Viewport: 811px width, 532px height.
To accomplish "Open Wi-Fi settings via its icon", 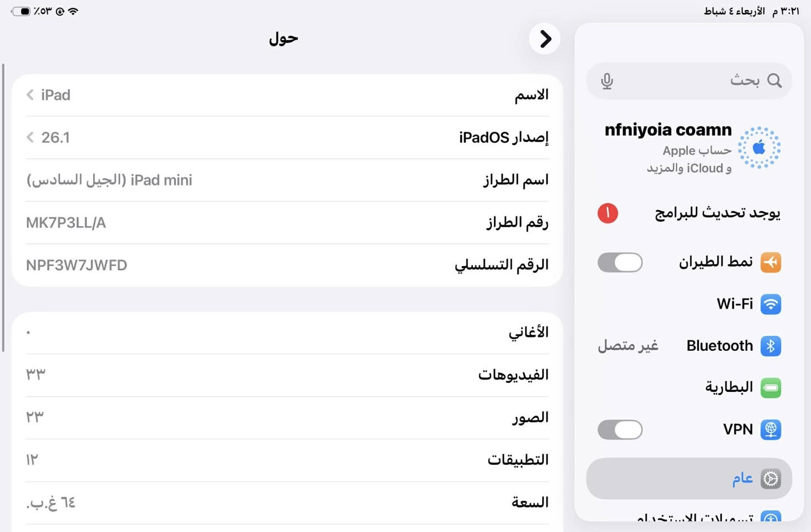I will coord(771,304).
